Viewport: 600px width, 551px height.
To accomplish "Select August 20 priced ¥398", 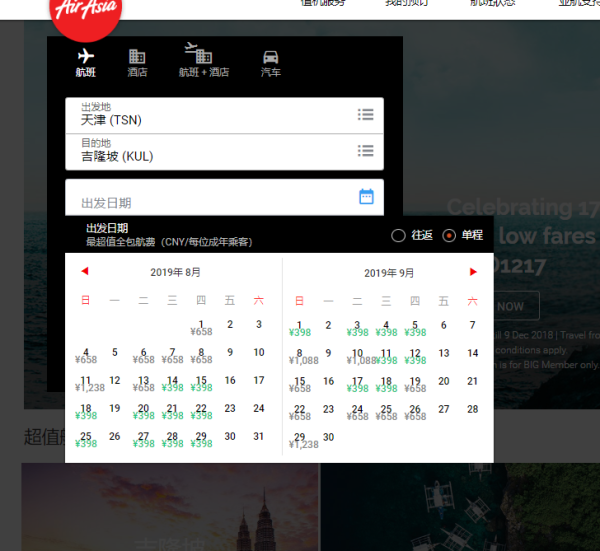I will 143,412.
